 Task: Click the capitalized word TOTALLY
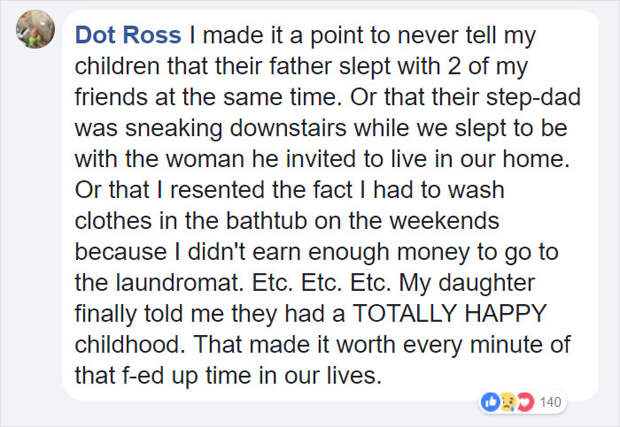[405, 313]
